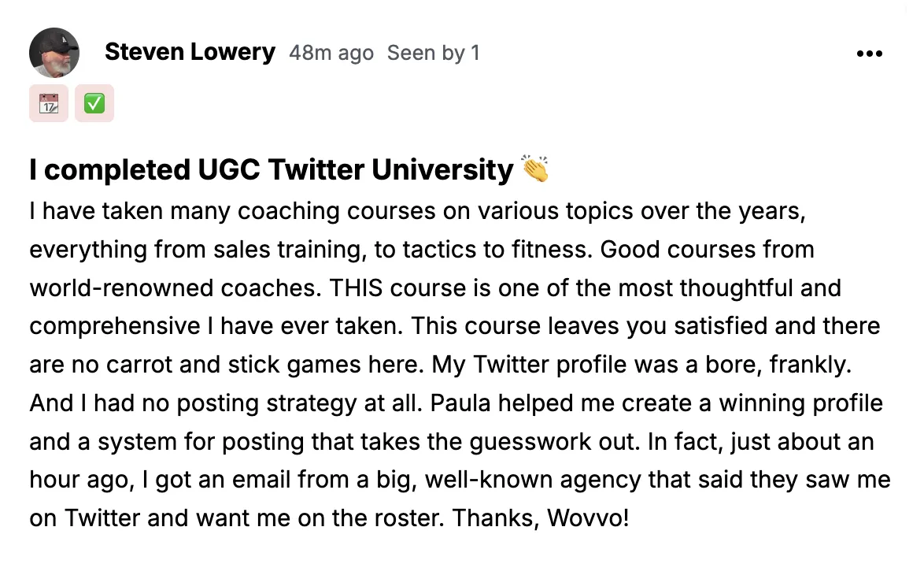Open the post's three-dot options menu
Screen dimensions: 924x564
point(869,54)
